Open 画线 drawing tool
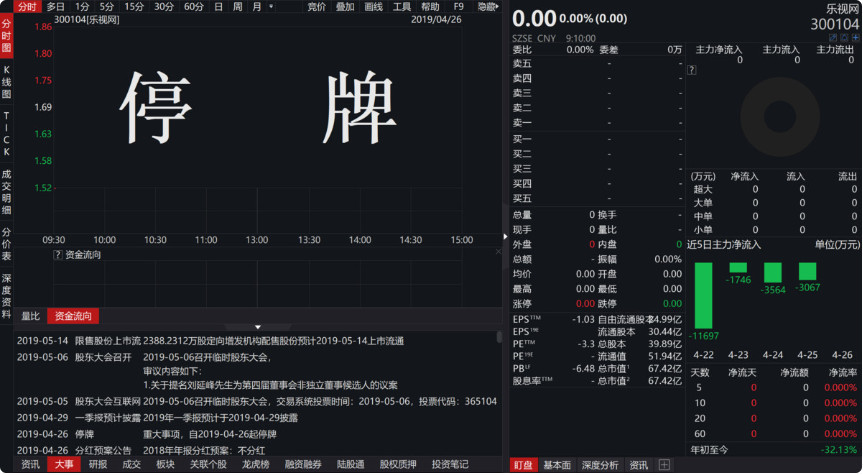This screenshot has width=863, height=475. [x=373, y=7]
